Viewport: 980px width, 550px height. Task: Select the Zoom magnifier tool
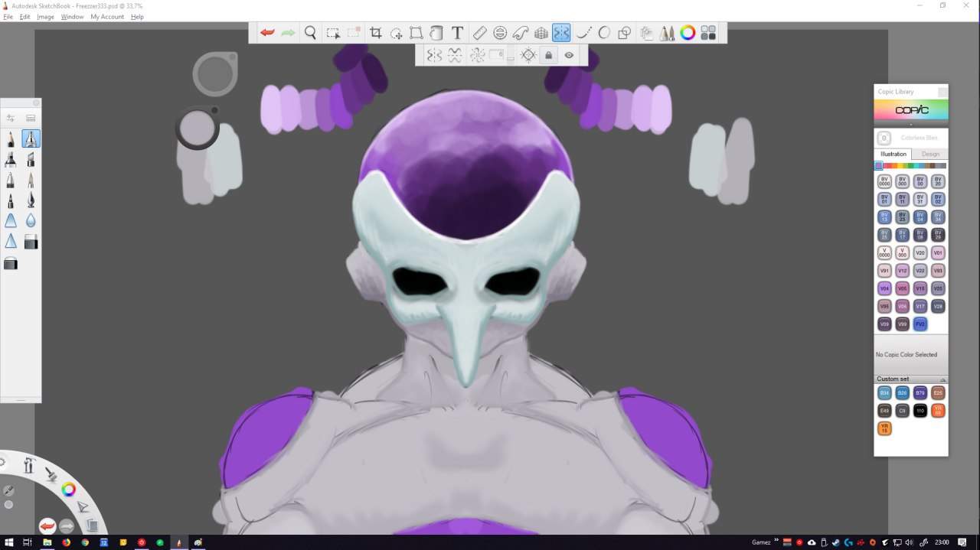[x=310, y=33]
